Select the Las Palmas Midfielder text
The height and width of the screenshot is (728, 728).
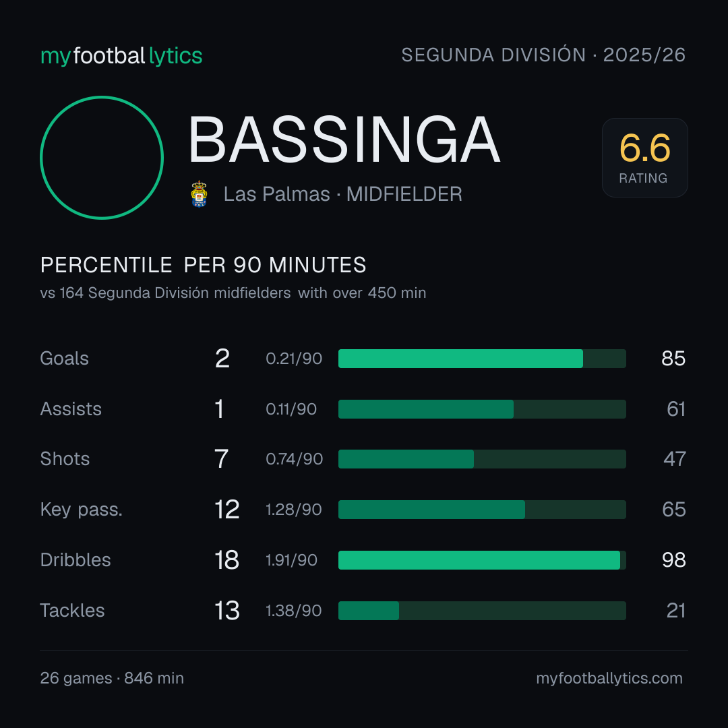tap(342, 194)
